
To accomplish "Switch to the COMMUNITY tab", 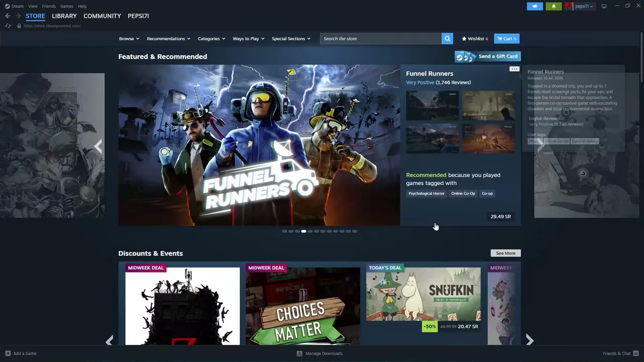I will click(102, 16).
